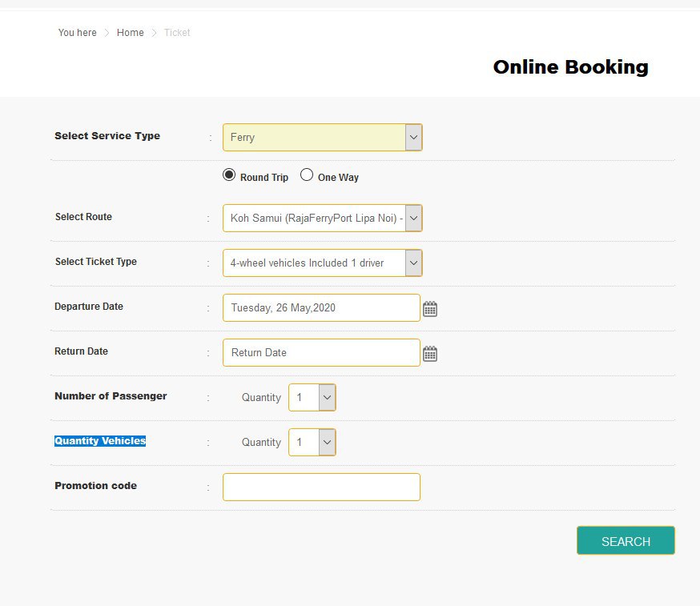Click the Ticket breadcrumb link

177,33
